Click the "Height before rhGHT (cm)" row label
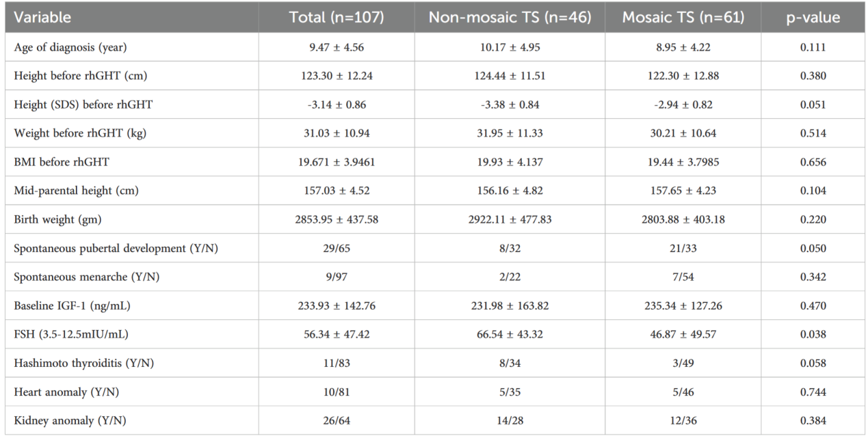The image size is (868, 436). 71,76
